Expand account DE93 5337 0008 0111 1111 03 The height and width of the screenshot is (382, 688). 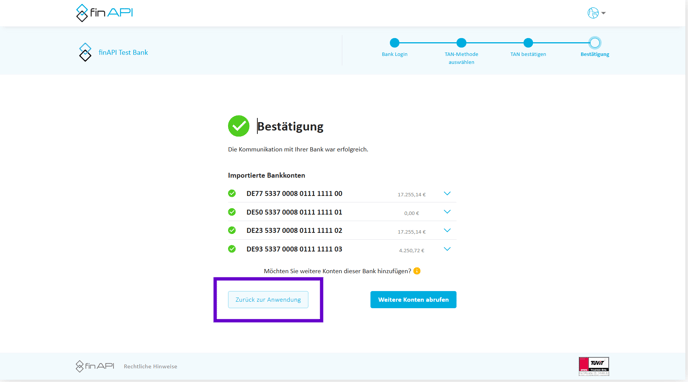pos(447,249)
